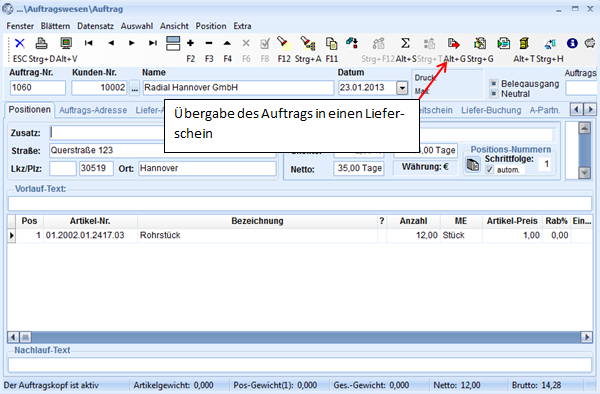Click the up triangle icon (F4)

tap(227, 43)
